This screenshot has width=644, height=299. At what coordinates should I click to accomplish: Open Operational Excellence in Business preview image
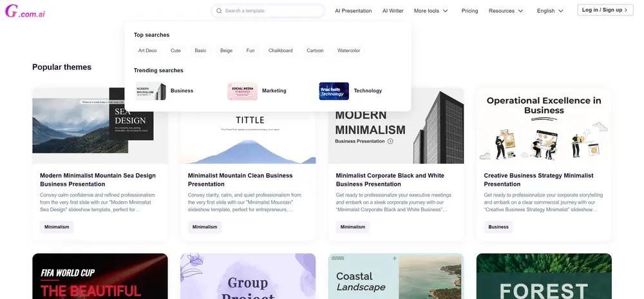544,126
